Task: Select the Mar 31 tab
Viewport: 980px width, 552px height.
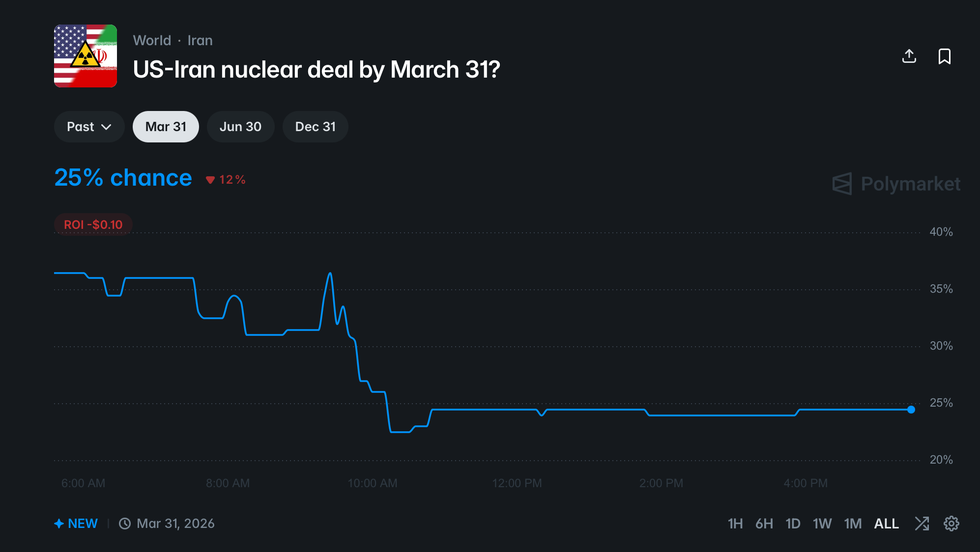Action: click(x=166, y=127)
